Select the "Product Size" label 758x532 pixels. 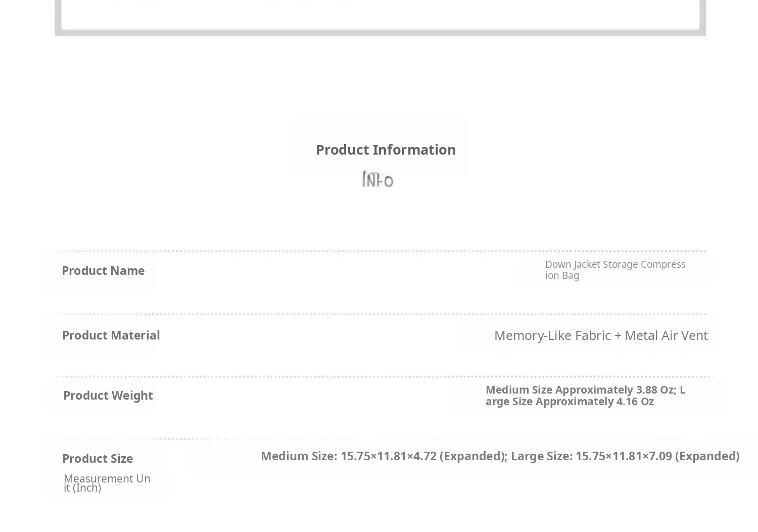click(98, 459)
